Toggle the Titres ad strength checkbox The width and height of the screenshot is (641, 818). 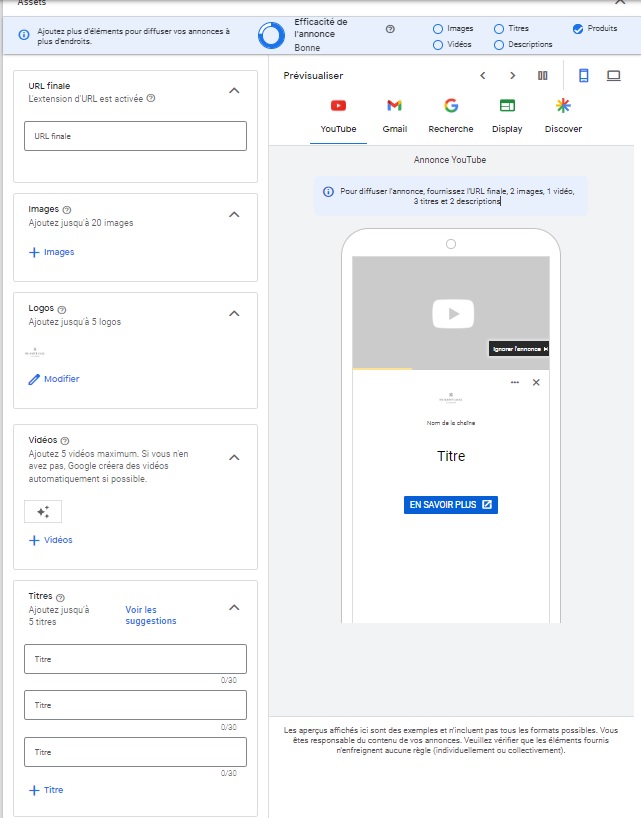[x=499, y=29]
